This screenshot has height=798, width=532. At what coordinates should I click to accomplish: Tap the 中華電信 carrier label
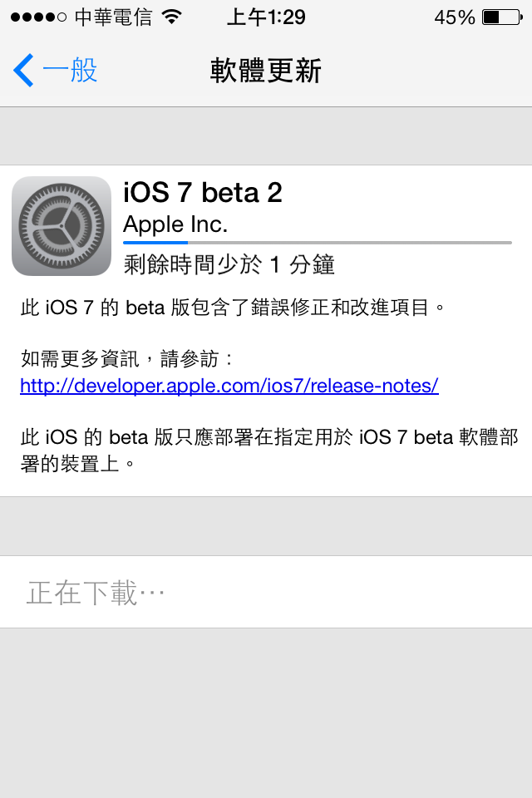113,17
